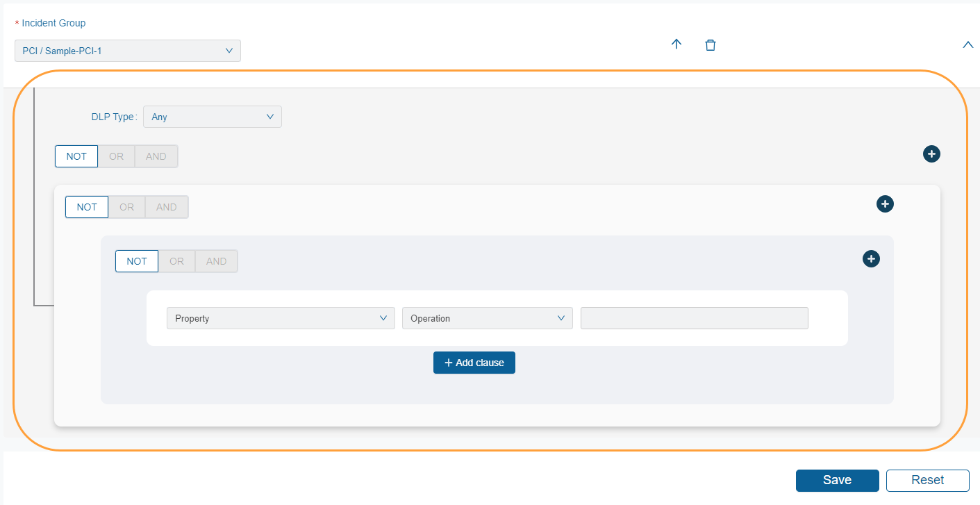Click the plus icon in the innermost condition group
This screenshot has height=505, width=980.
point(871,258)
